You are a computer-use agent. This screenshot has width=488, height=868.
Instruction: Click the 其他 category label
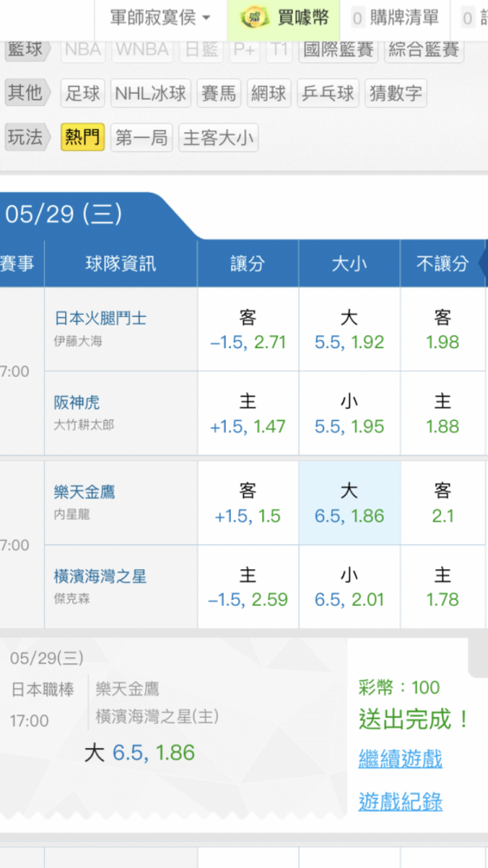click(27, 93)
